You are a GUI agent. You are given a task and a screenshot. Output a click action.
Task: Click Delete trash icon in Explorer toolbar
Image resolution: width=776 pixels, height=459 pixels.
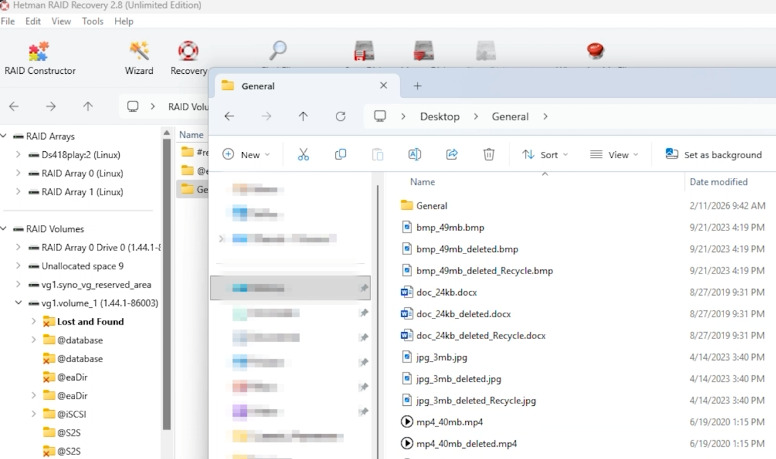coord(489,154)
